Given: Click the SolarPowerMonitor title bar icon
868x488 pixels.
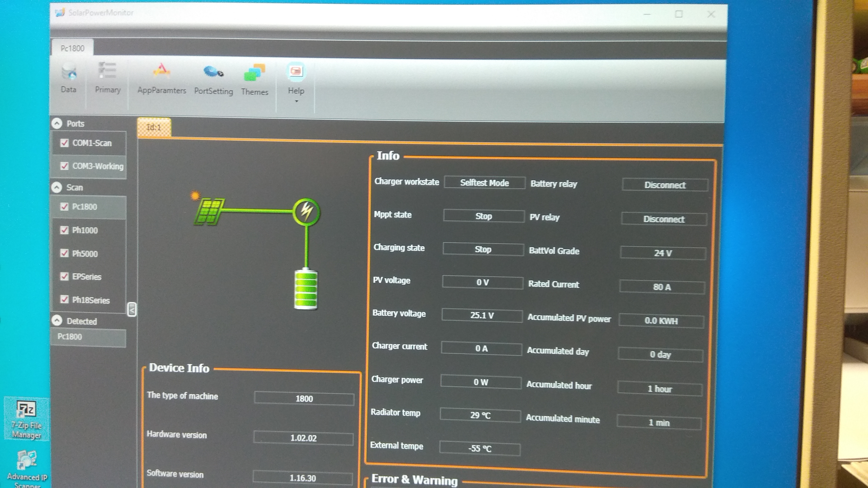Looking at the screenshot, I should [x=60, y=13].
